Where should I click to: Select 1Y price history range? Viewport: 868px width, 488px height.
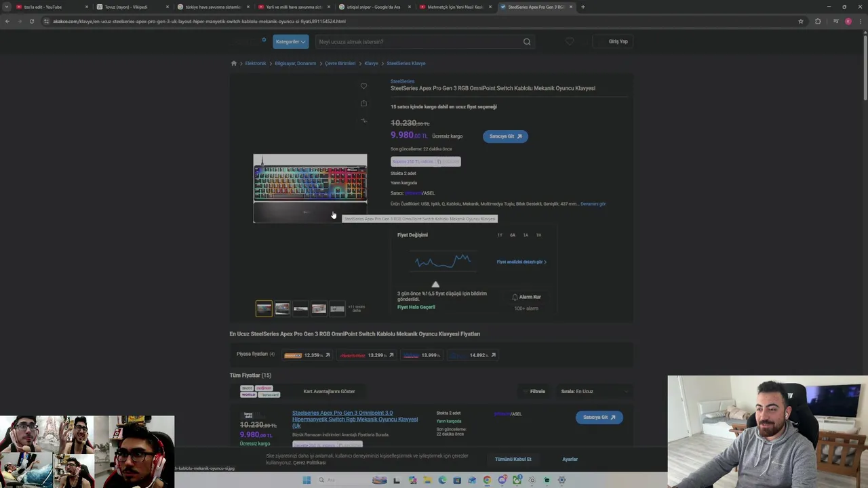coord(500,235)
